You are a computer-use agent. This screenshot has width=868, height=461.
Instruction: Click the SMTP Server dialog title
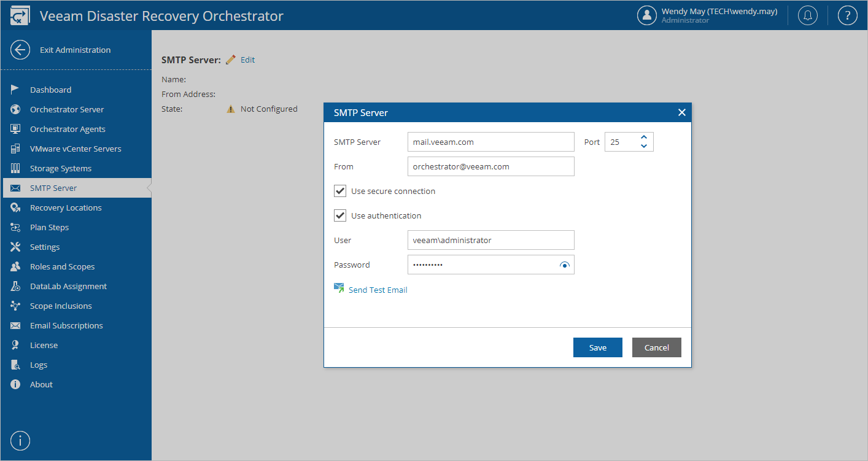(x=361, y=113)
